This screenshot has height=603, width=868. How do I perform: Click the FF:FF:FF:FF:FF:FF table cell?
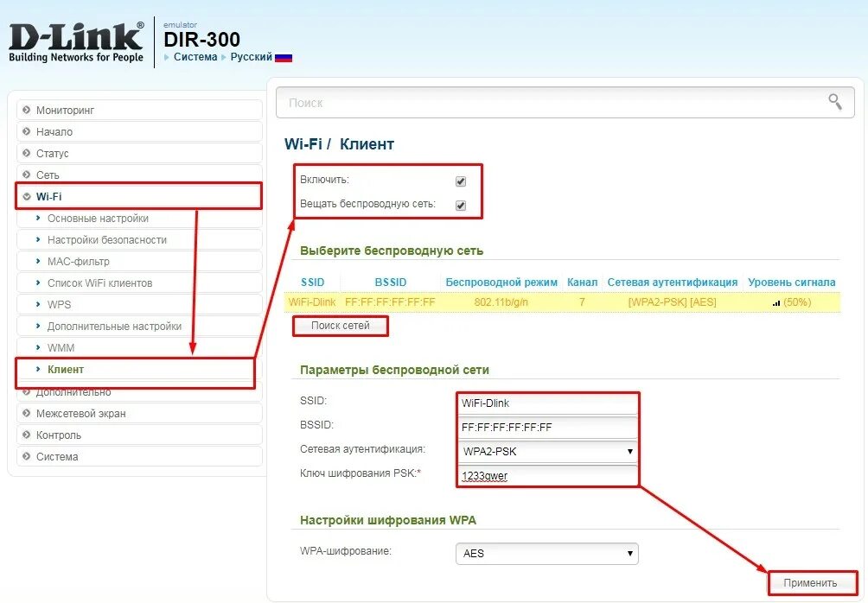pyautogui.click(x=390, y=302)
